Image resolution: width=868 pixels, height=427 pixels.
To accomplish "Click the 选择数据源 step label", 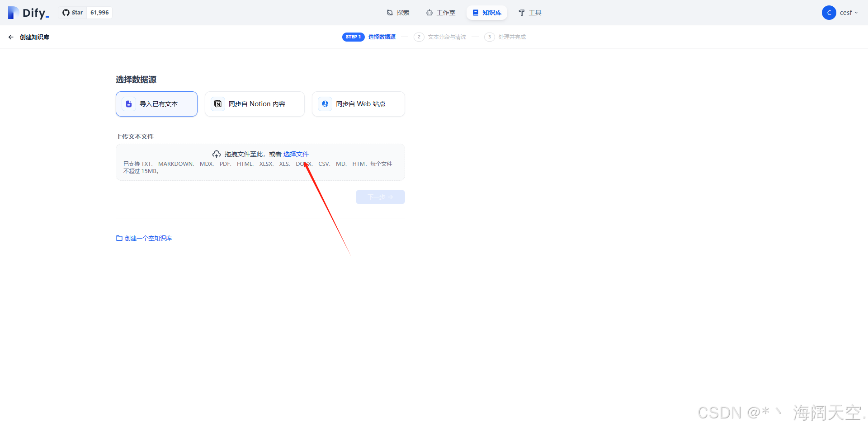I will click(382, 37).
